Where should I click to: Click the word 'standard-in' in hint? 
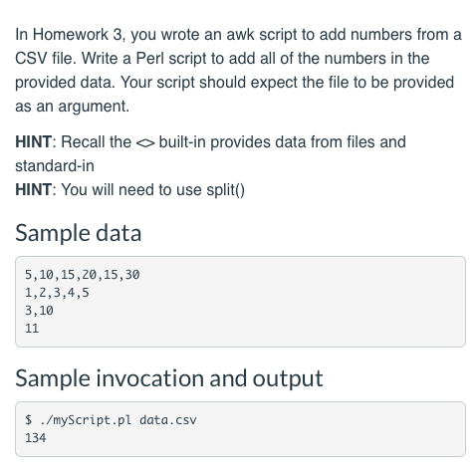click(55, 166)
